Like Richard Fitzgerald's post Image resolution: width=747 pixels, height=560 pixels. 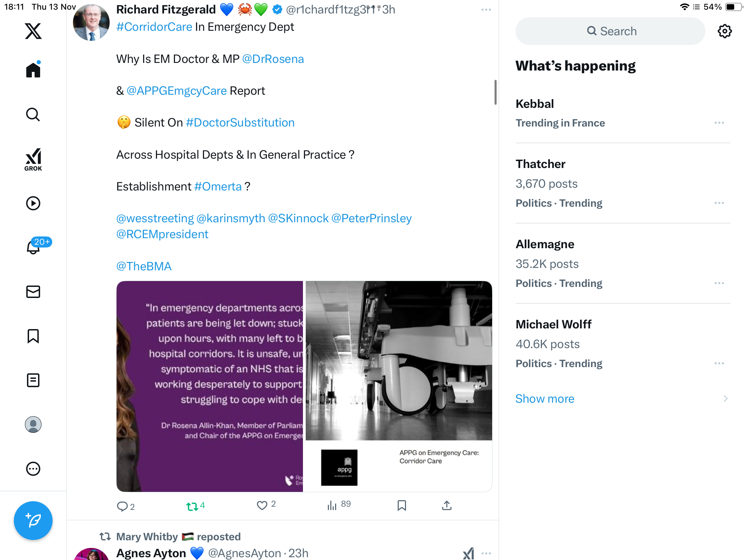pyautogui.click(x=262, y=505)
